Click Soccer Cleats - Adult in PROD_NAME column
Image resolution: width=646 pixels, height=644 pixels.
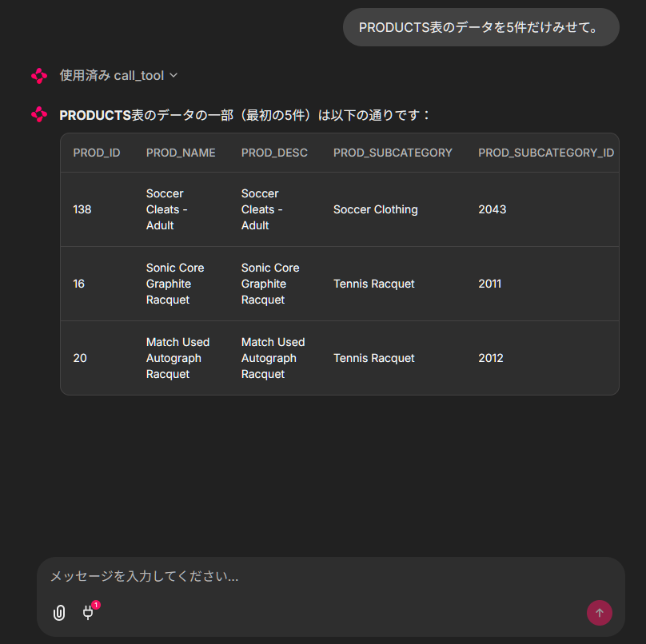167,209
